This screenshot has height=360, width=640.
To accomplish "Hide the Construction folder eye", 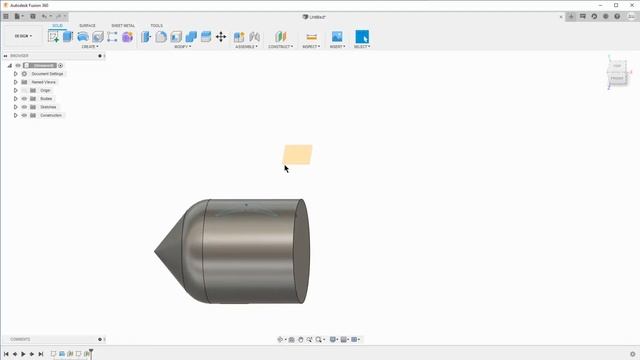I will click(24, 116).
